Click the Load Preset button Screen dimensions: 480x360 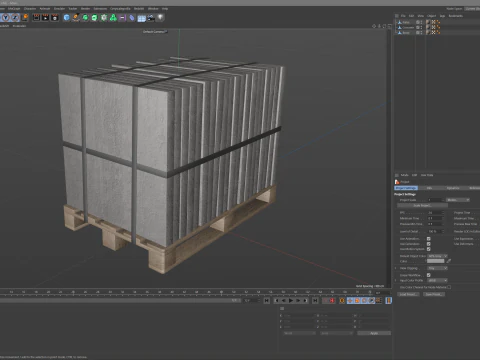click(x=408, y=294)
